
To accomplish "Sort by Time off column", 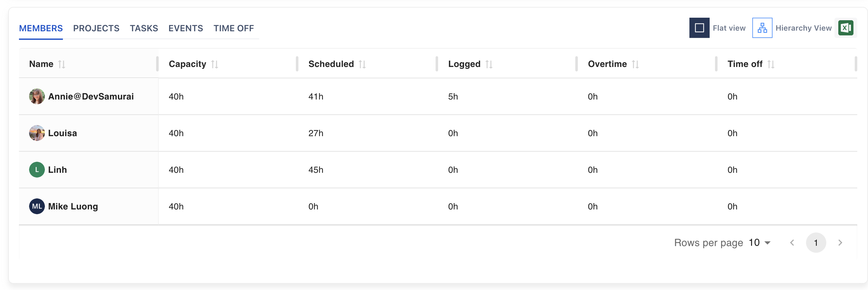I will tap(771, 64).
